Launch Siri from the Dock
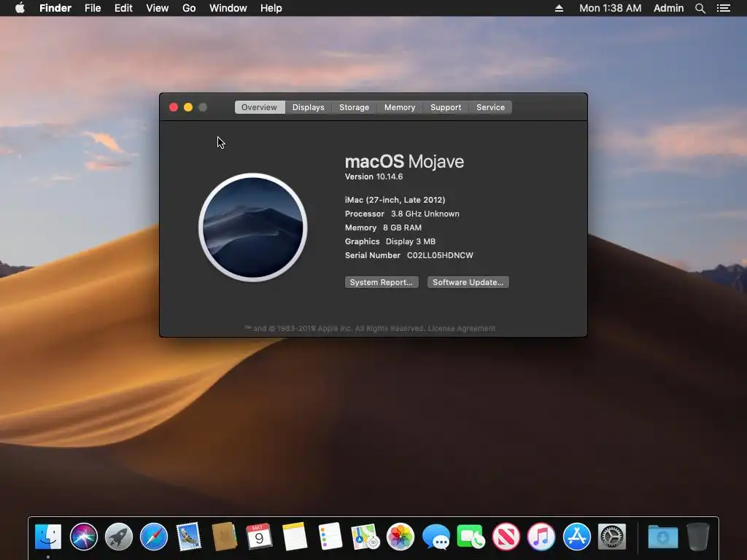This screenshot has height=560, width=747. coord(83,537)
